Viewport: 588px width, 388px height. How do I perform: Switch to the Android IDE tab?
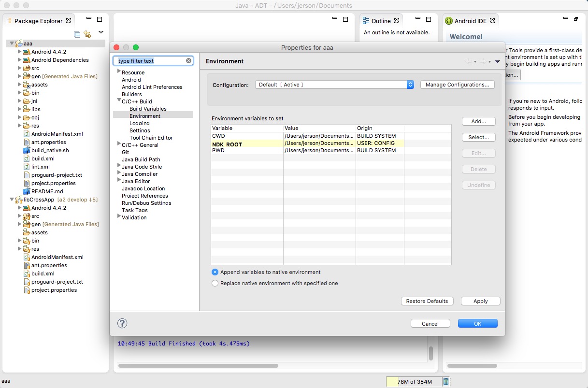470,21
